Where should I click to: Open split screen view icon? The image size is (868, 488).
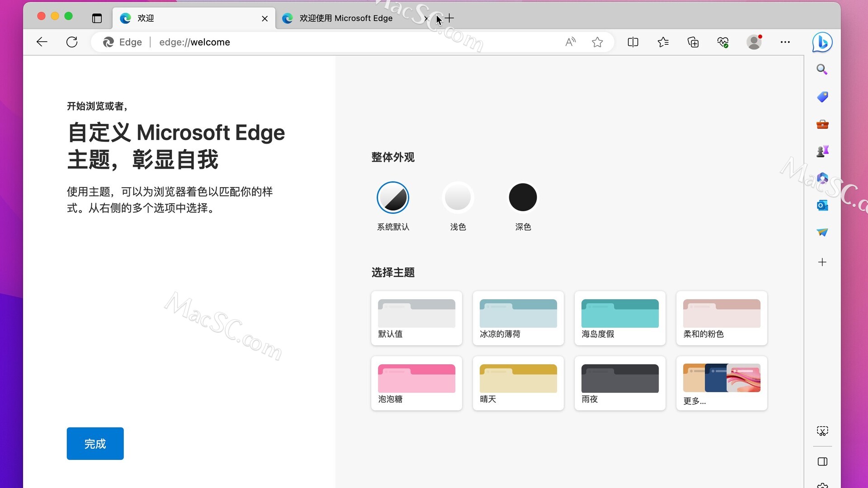point(633,42)
